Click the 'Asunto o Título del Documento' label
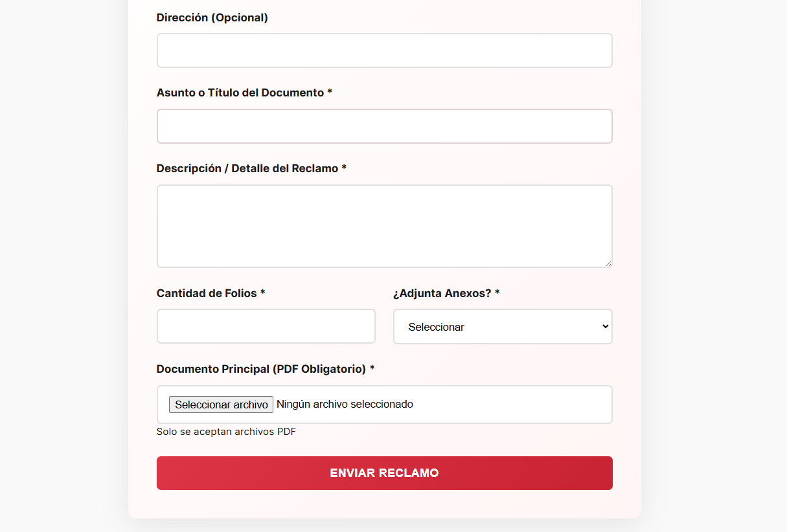The width and height of the screenshot is (787, 532). coord(240,93)
